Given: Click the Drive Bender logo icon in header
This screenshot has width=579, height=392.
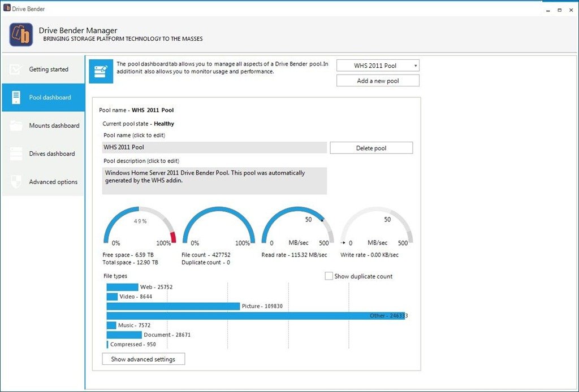Looking at the screenshot, I should coord(21,34).
